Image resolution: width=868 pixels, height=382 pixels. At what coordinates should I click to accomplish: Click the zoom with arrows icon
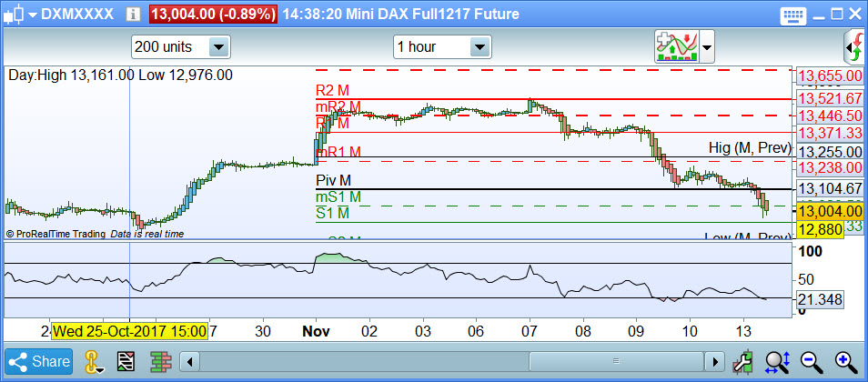pyautogui.click(x=777, y=362)
